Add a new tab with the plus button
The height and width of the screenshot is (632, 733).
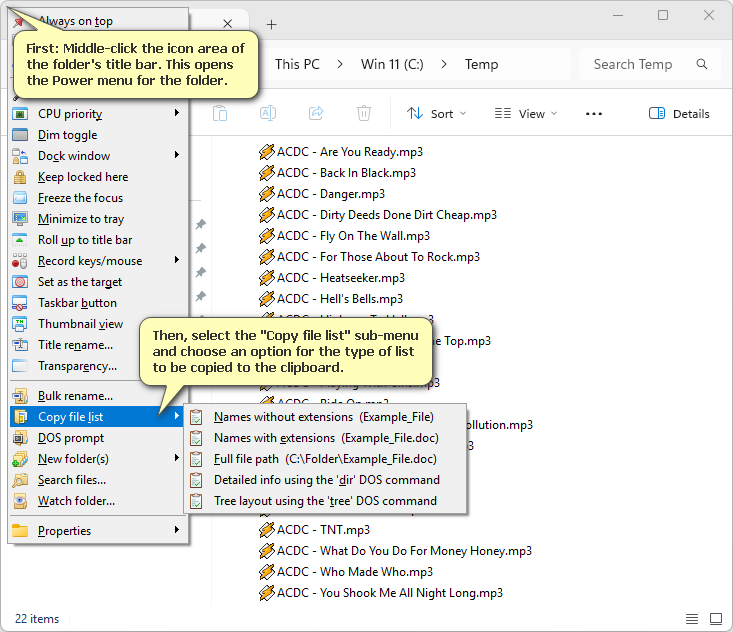(x=272, y=25)
